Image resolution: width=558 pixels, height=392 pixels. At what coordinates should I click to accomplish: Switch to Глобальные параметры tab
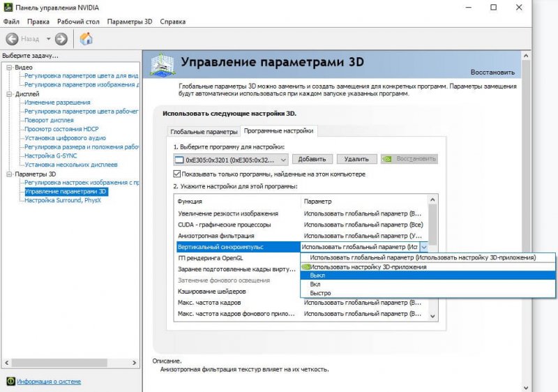click(x=204, y=132)
